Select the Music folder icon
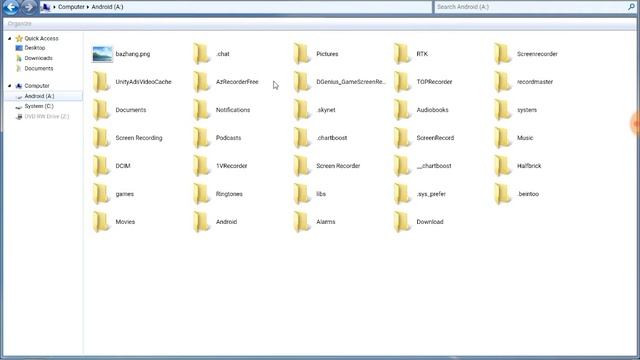This screenshot has width=640, height=360. [502, 138]
